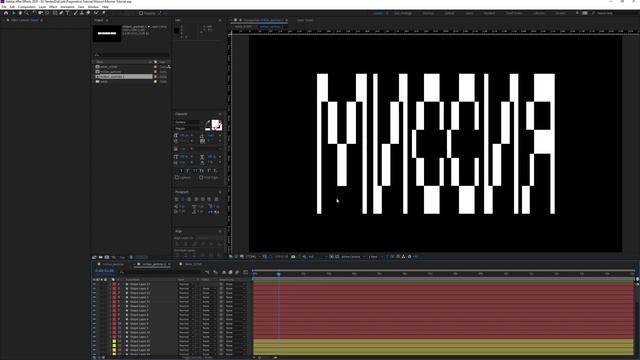Hide Shape Layer 13 with its eye toggle
The width and height of the screenshot is (640, 360).
click(94, 284)
